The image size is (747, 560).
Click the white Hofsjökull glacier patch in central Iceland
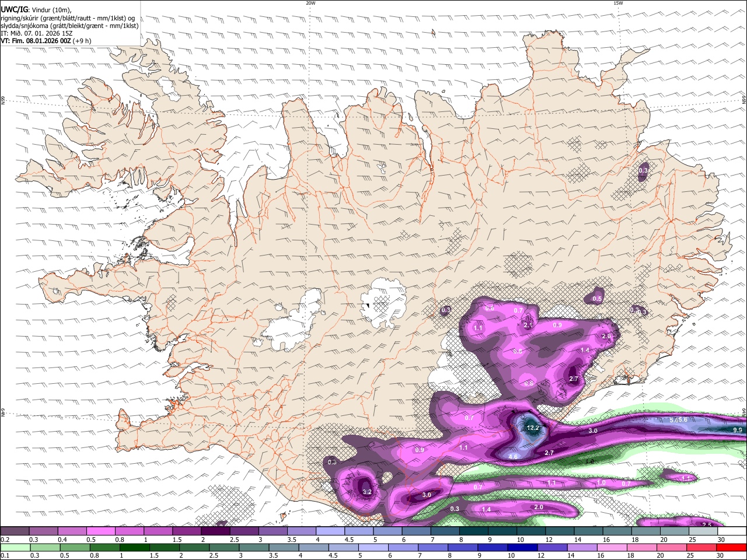[383, 303]
